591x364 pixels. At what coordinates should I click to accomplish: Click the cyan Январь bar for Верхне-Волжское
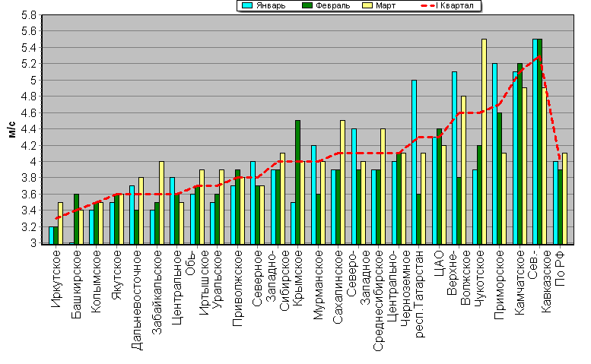(x=454, y=158)
